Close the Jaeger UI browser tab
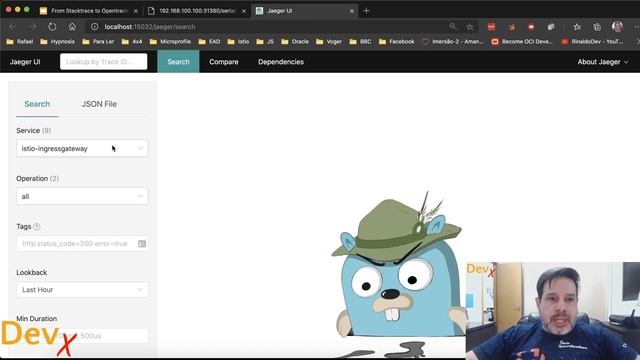 pos(352,11)
